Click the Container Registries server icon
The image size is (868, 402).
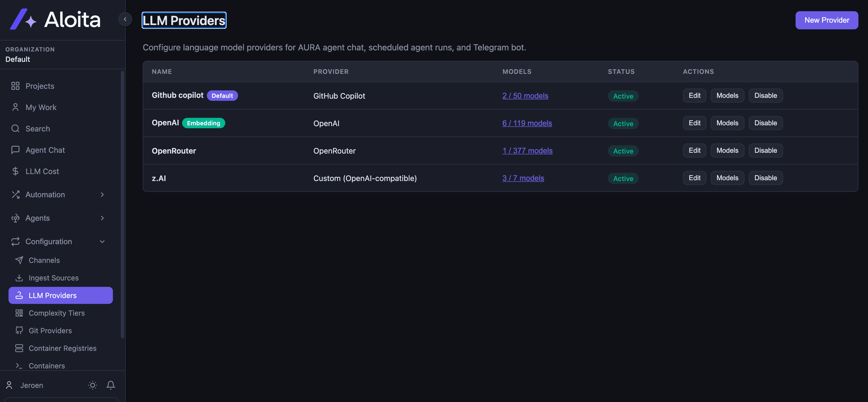(19, 348)
